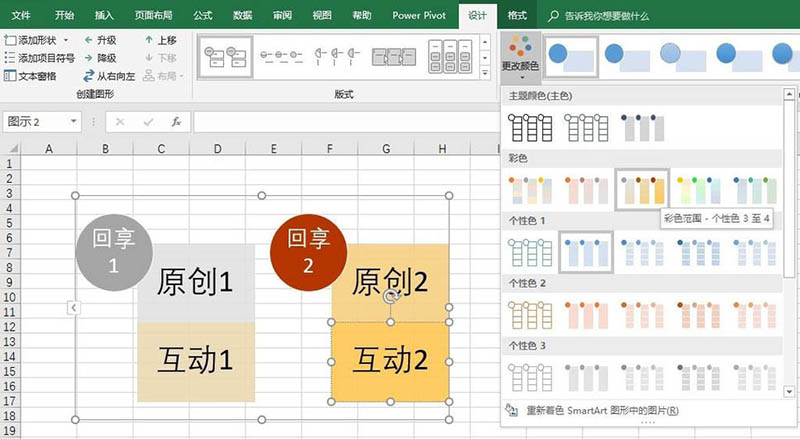The height and width of the screenshot is (439, 800).
Task: Promote item with 升级
Action: point(101,40)
